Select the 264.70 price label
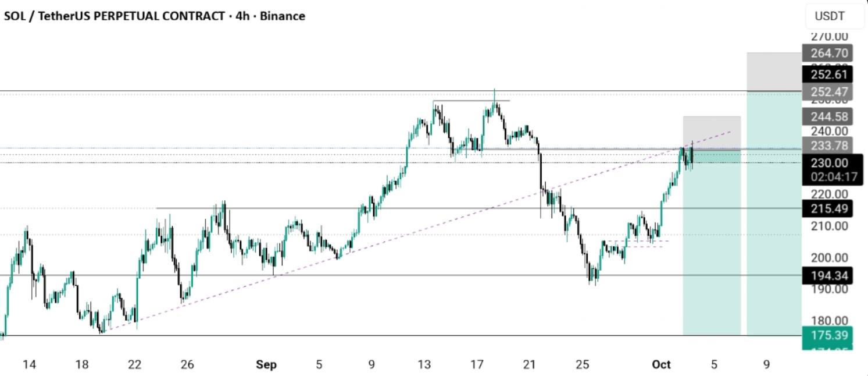Viewport: 868px width, 376px height. pos(827,54)
